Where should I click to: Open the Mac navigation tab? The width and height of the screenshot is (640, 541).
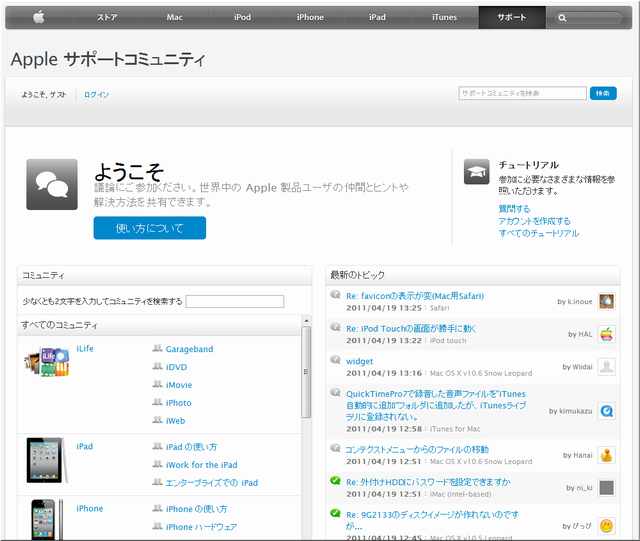tap(174, 18)
